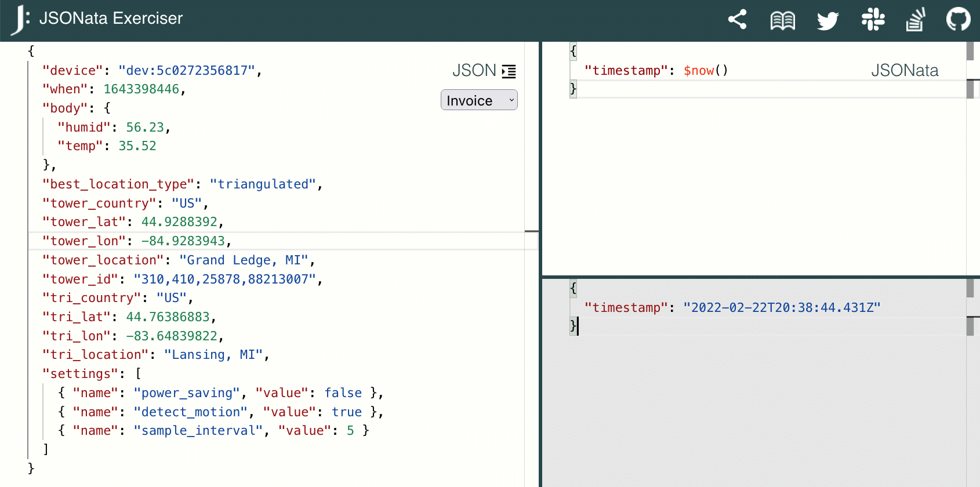Viewport: 980px width, 487px height.
Task: Visit the Twitter bird icon
Action: [x=827, y=20]
